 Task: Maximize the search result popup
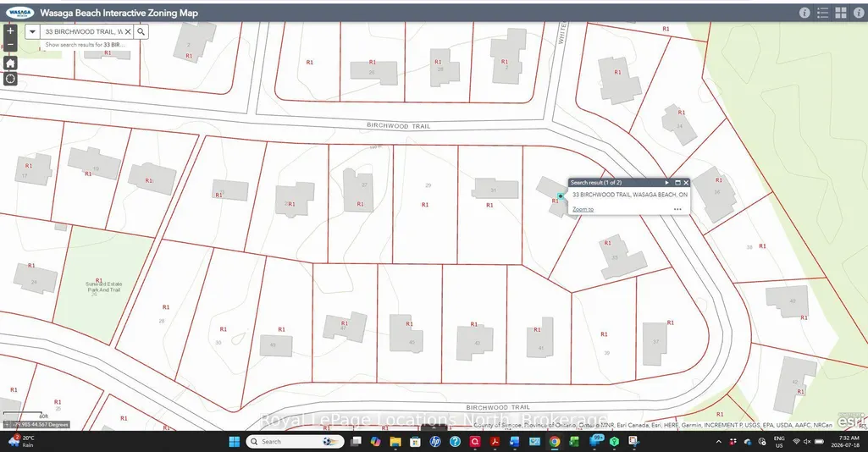(677, 183)
